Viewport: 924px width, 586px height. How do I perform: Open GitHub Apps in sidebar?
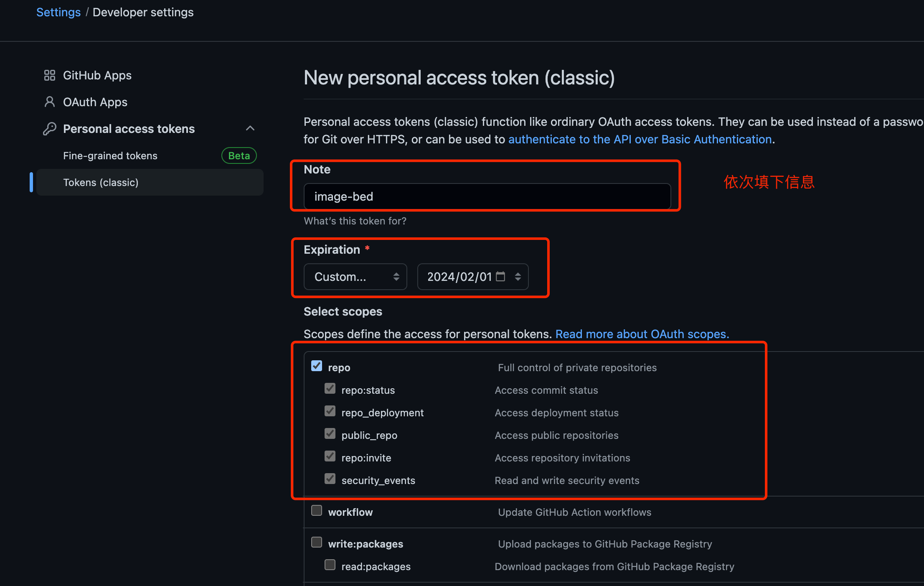97,75
